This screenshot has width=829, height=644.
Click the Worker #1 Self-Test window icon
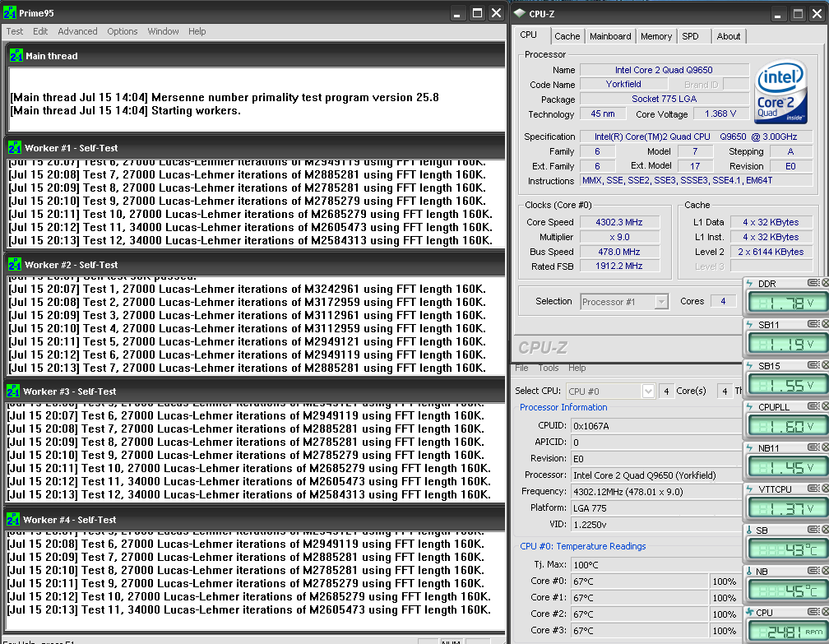15,147
